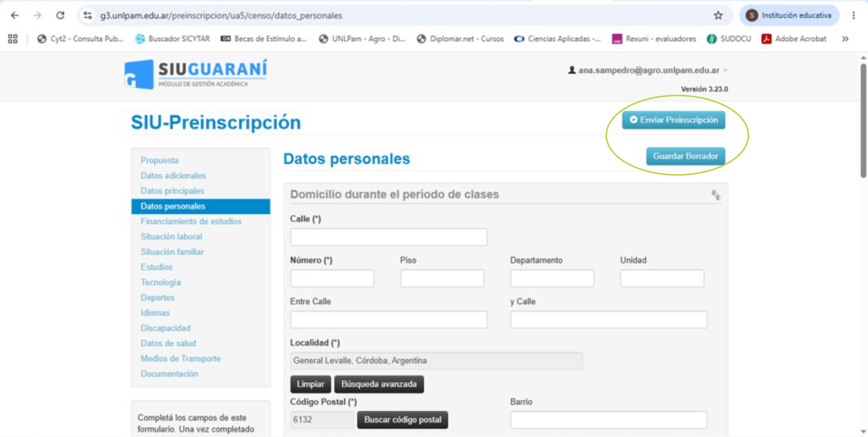Viewport: 868px width, 437px height.
Task: Click the Barrio input field
Action: coord(609,420)
